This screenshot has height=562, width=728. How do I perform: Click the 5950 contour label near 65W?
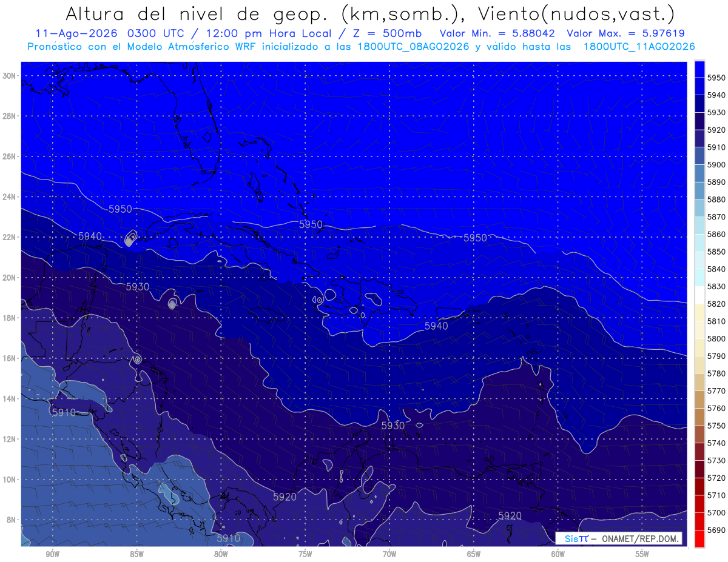click(475, 238)
